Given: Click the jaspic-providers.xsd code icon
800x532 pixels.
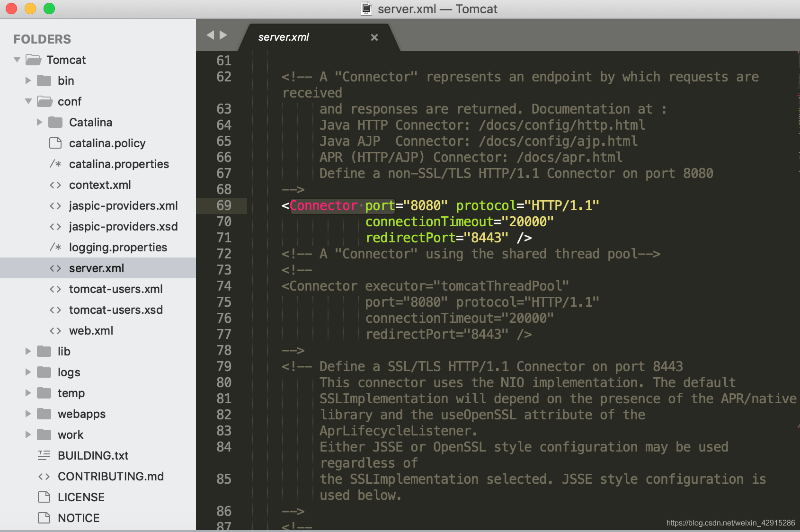Looking at the screenshot, I should click(55, 226).
